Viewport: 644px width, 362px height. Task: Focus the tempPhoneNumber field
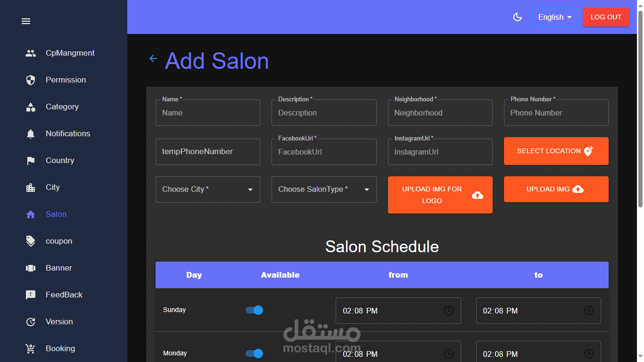(208, 152)
